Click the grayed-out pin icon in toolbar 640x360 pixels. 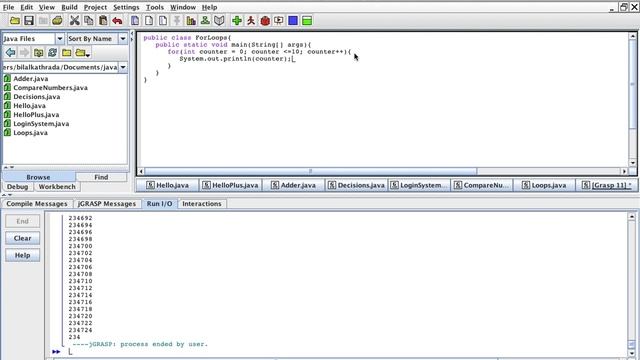pos(177,20)
